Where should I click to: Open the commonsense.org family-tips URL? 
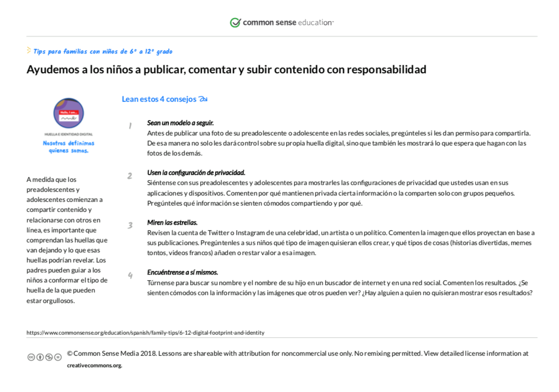point(145,332)
